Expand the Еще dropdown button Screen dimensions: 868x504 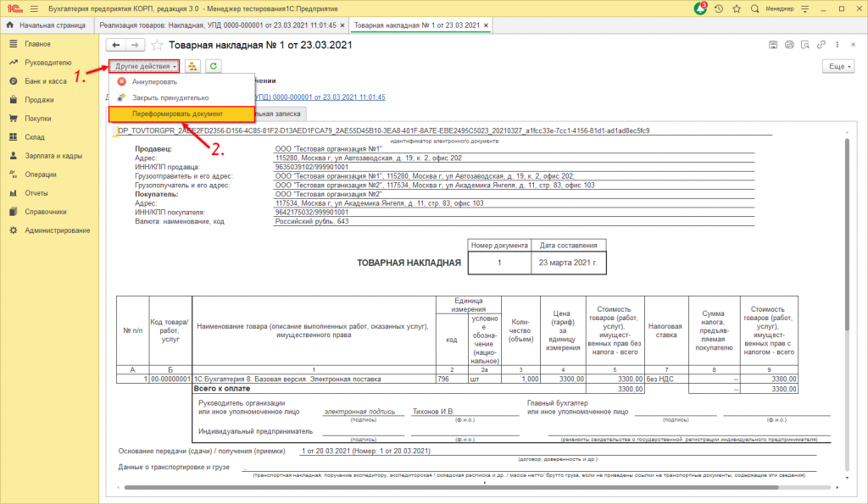click(x=838, y=66)
